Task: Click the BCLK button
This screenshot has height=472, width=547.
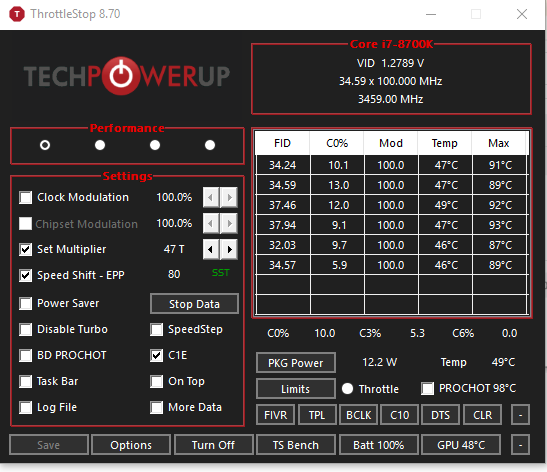Action: tap(358, 415)
